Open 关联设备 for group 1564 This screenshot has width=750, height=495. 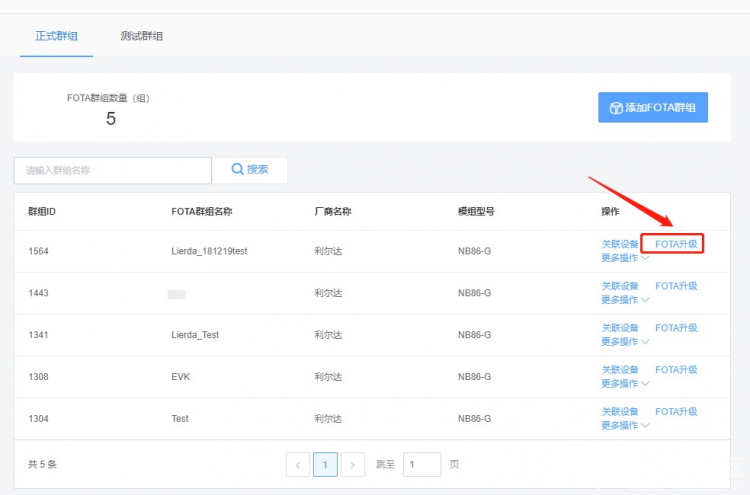pyautogui.click(x=620, y=244)
